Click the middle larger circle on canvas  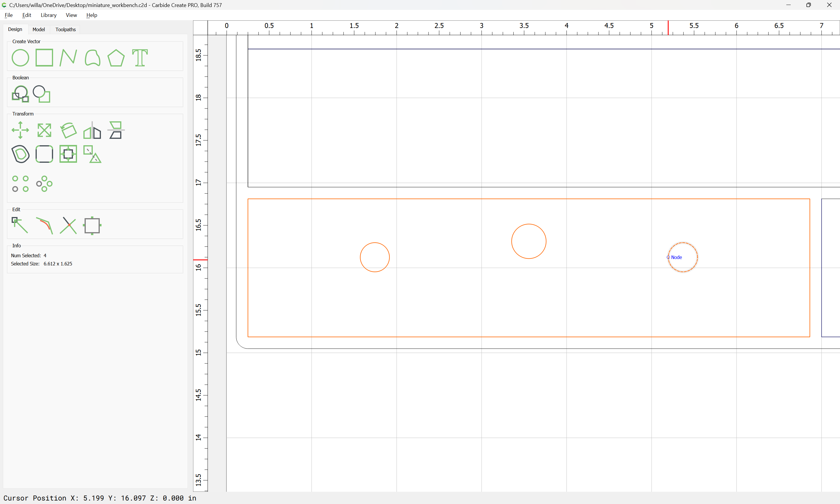529,241
